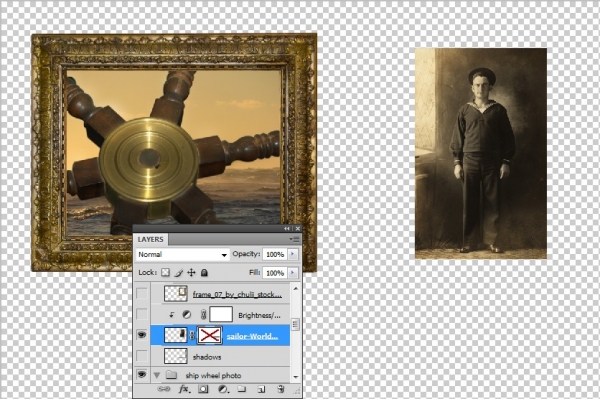This screenshot has height=399, width=600.
Task: Select the sailor-World layer name
Action: pyautogui.click(x=252, y=336)
